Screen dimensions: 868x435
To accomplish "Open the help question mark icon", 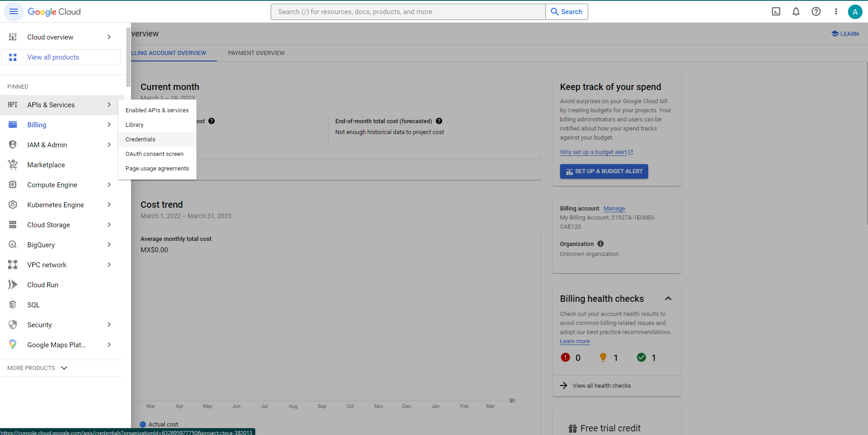I will point(816,12).
